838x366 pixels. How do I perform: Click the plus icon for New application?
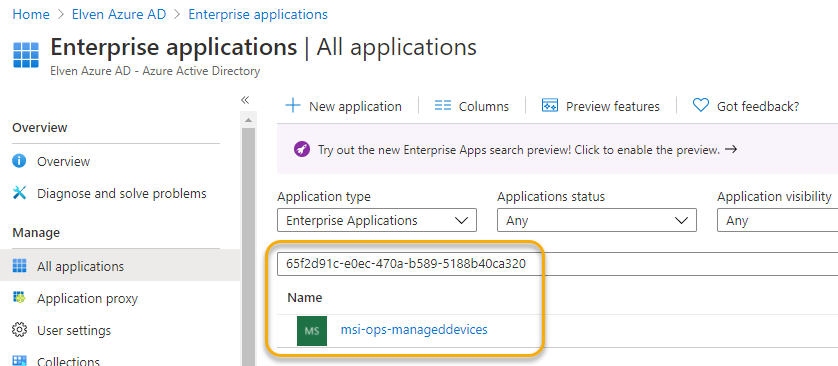pyautogui.click(x=293, y=105)
